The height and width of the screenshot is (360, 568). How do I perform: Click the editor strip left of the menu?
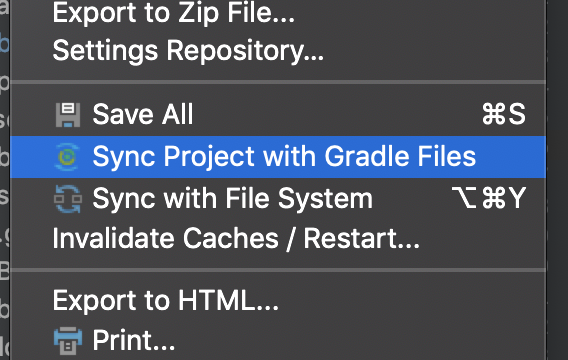[x=5, y=180]
